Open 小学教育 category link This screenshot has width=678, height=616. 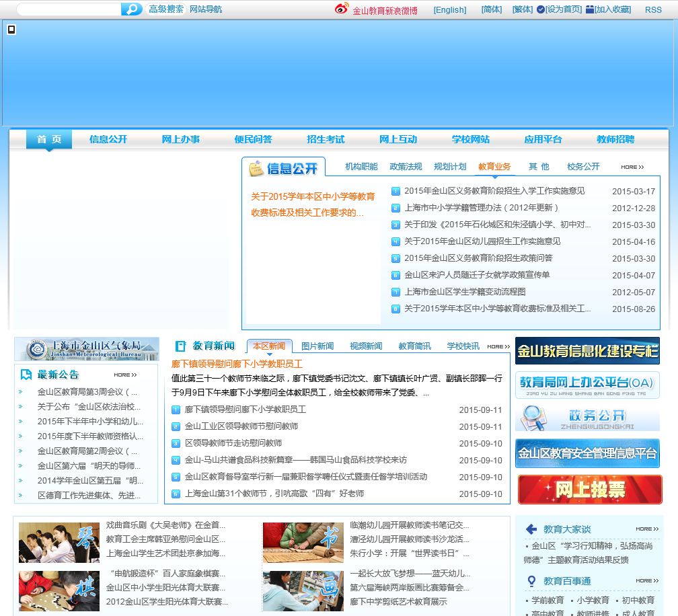tap(593, 601)
